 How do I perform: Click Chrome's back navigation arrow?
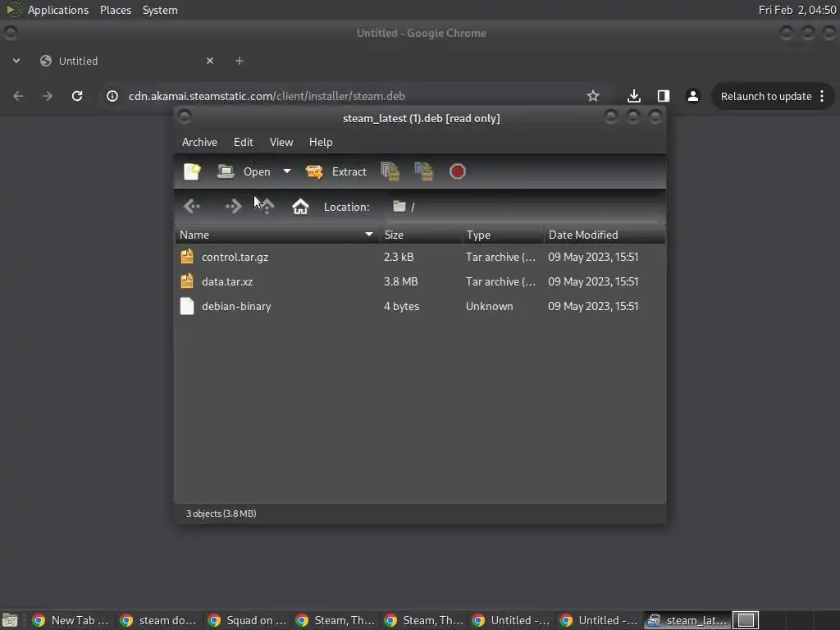18,96
